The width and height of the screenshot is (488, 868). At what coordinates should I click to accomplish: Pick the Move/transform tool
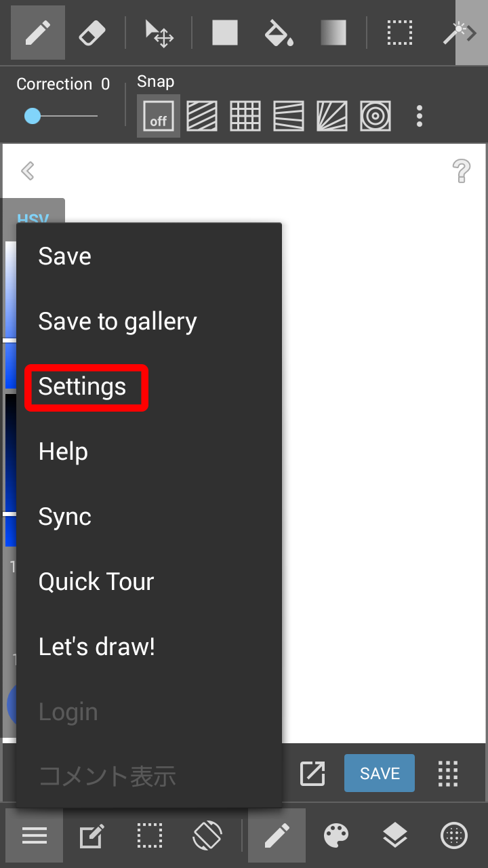160,33
